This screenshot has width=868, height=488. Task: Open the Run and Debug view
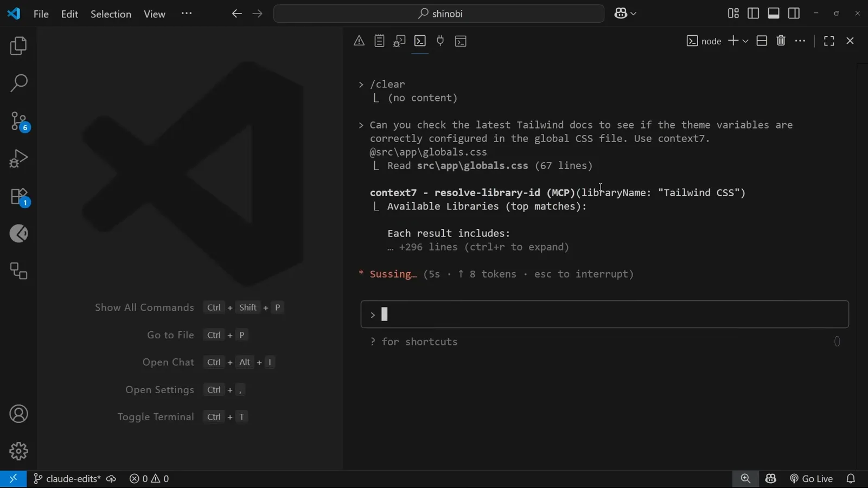tap(18, 159)
